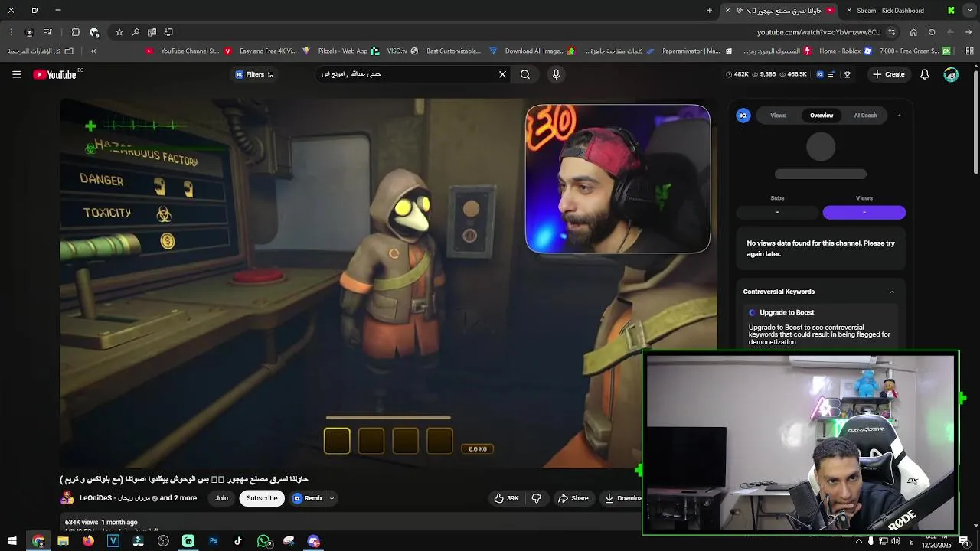Open the media control playlist icon
The width and height of the screenshot is (980, 551).
[47, 32]
